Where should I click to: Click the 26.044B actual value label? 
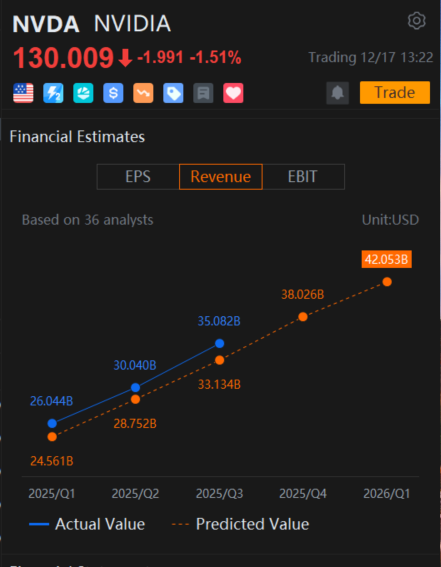pos(51,401)
